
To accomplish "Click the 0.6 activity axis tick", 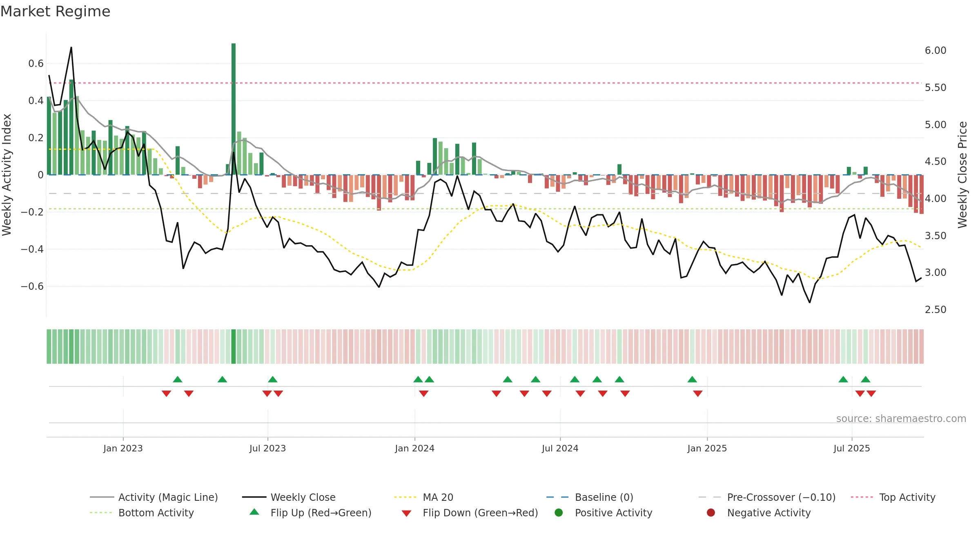I will 36,64.
